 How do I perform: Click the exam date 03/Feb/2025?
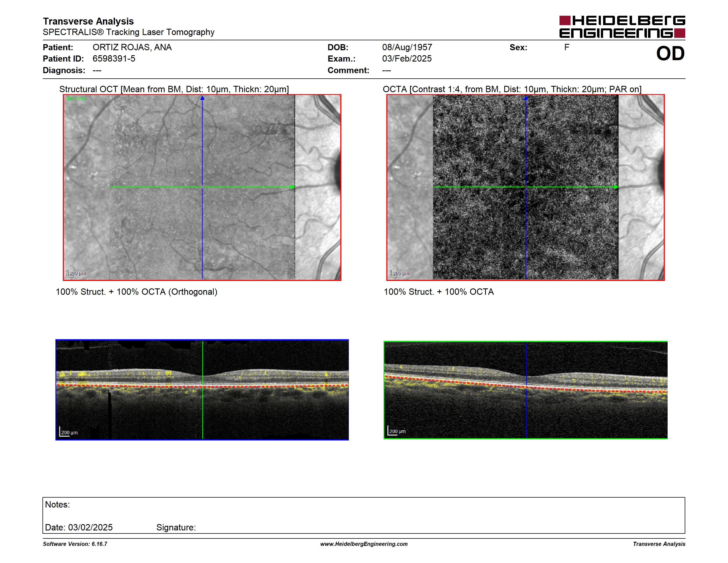407,59
